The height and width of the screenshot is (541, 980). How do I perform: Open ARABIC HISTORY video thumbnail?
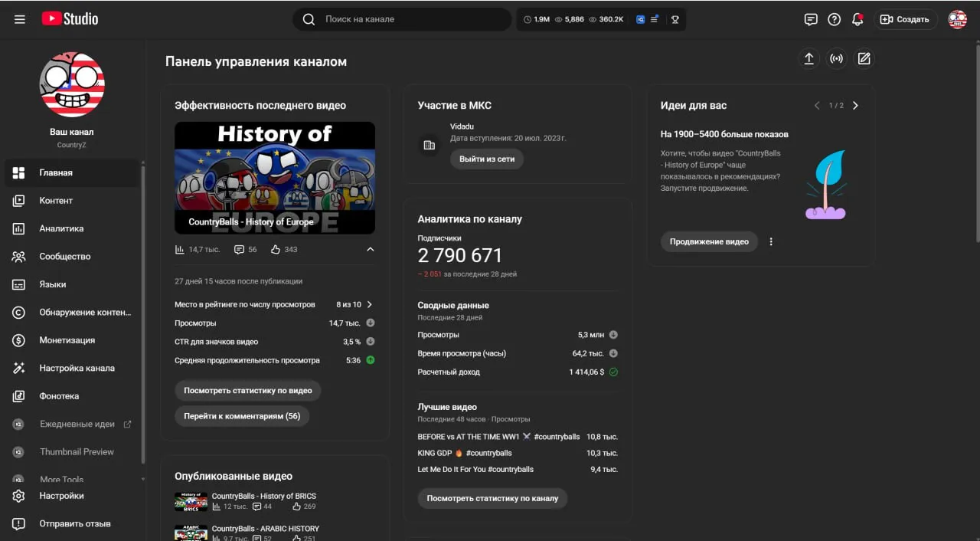pos(191,533)
